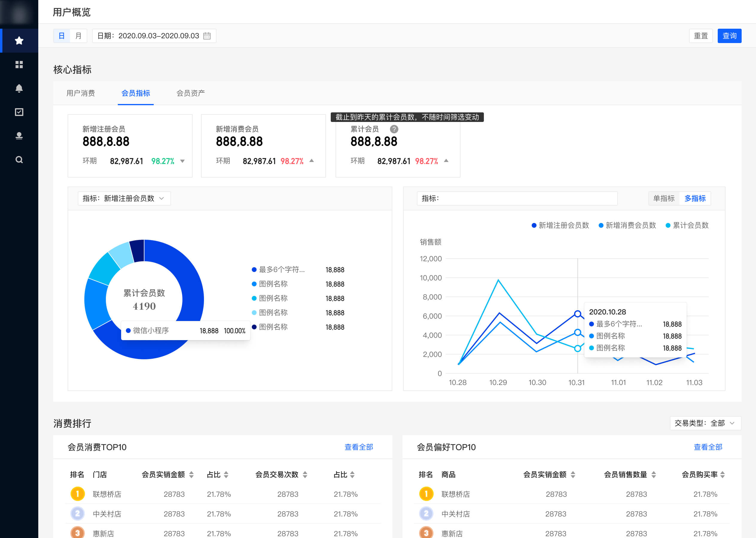The width and height of the screenshot is (756, 538).
Task: Click the 消费排行 section heading
Action: [72, 424]
